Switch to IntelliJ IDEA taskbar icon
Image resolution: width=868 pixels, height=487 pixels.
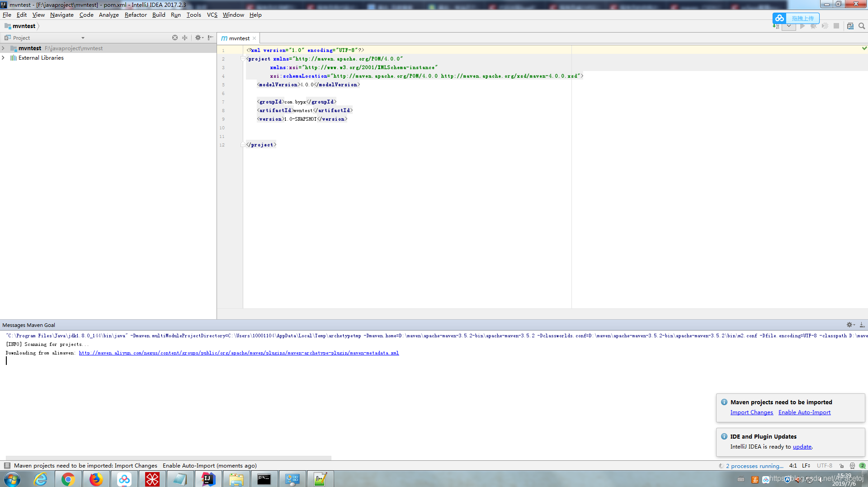(x=208, y=479)
